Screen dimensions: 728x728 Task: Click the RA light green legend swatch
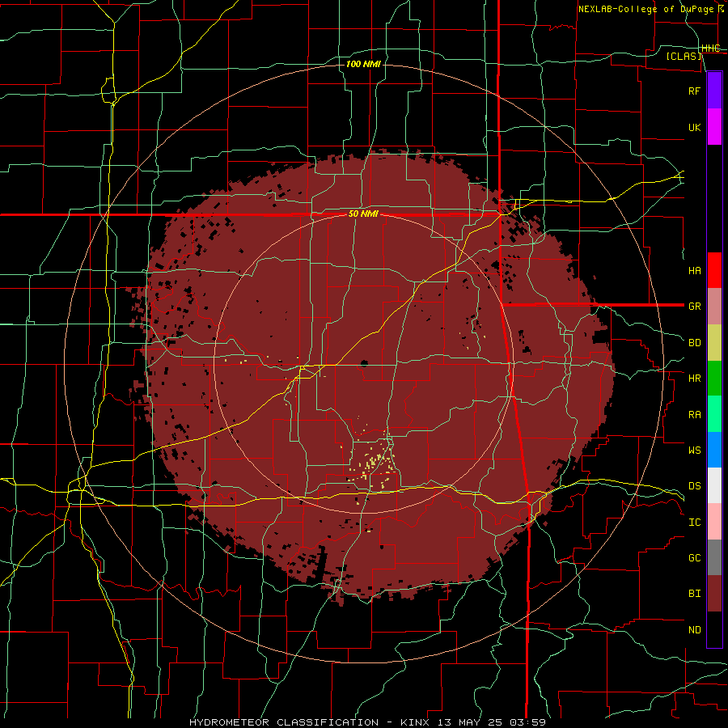[x=714, y=414]
